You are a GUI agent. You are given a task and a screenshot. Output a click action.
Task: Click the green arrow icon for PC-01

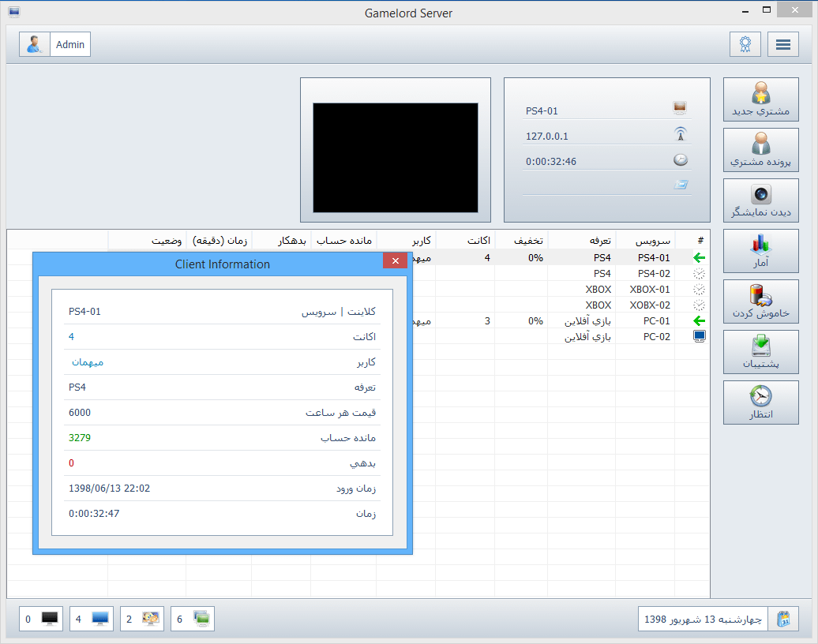point(699,320)
